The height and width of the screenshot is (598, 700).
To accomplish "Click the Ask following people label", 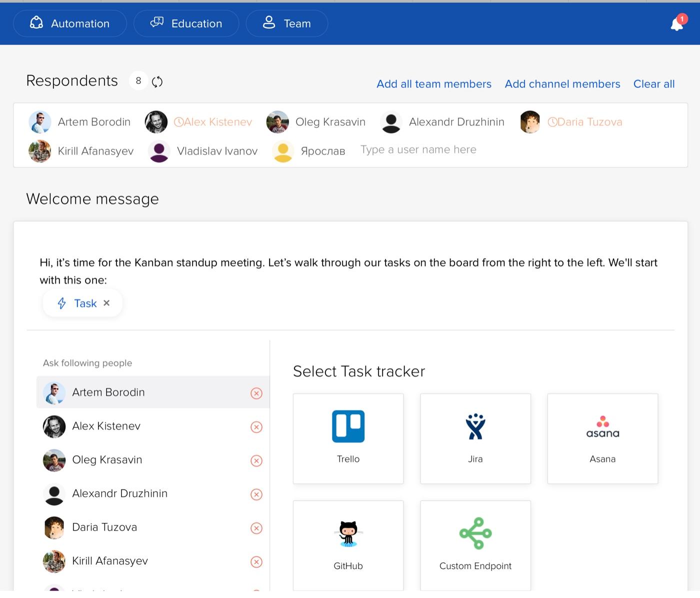I will coord(87,363).
